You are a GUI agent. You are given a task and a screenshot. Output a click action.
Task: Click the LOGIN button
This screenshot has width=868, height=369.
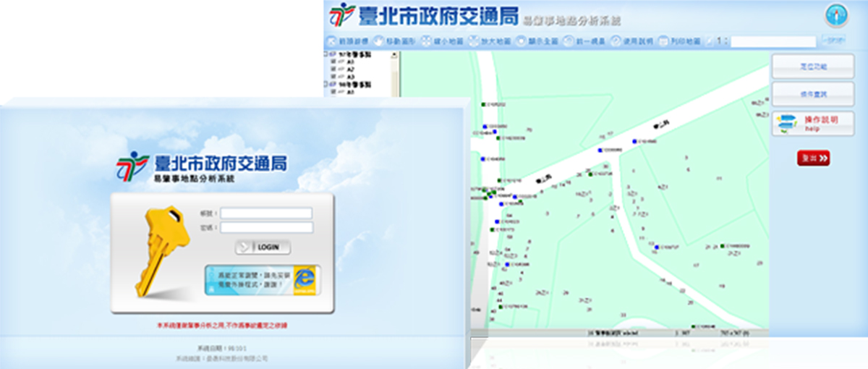(263, 247)
